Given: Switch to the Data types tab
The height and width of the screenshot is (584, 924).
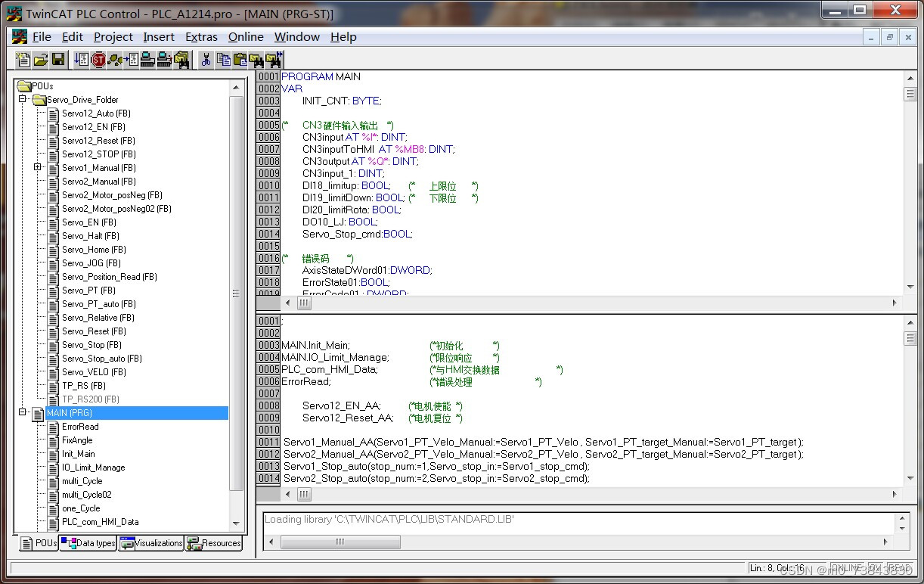Looking at the screenshot, I should [x=88, y=543].
